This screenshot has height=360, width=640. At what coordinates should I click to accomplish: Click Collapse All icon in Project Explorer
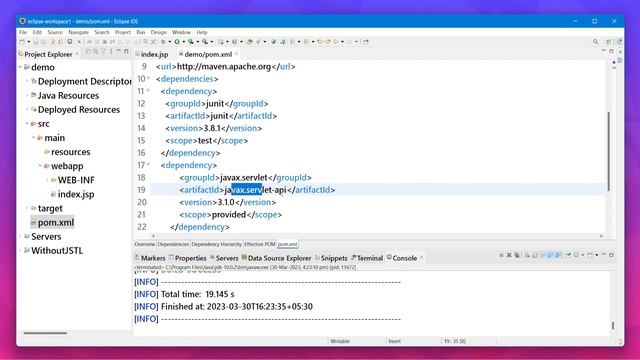coord(88,51)
